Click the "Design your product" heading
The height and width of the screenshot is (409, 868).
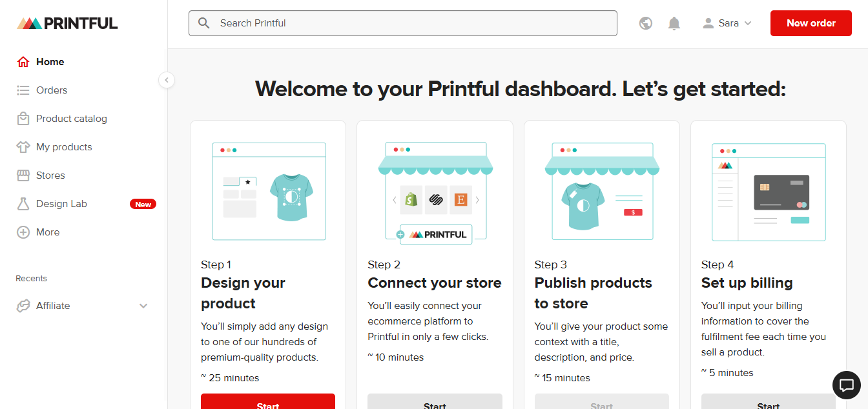(243, 293)
